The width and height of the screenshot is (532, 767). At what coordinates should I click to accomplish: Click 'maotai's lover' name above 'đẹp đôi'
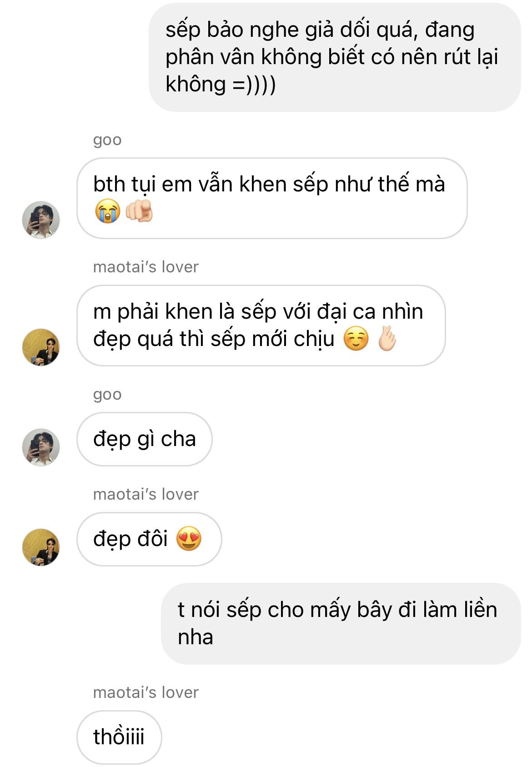coord(146,494)
